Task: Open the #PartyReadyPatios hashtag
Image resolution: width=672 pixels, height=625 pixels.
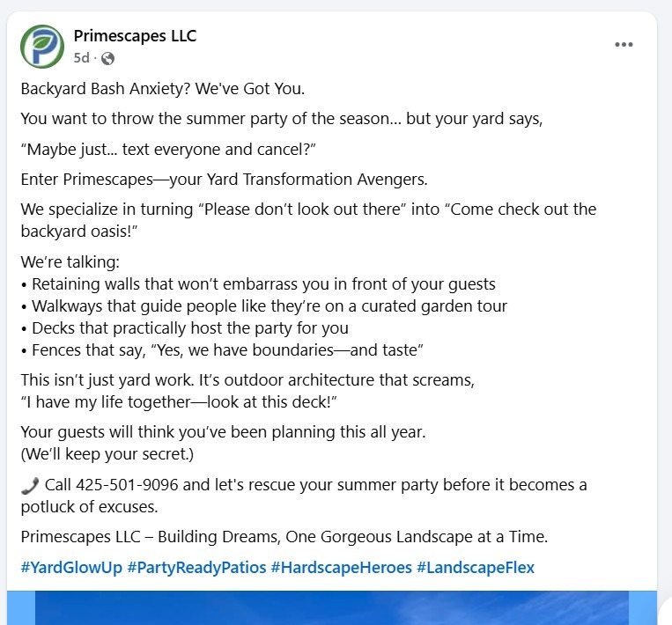Action: [x=196, y=567]
